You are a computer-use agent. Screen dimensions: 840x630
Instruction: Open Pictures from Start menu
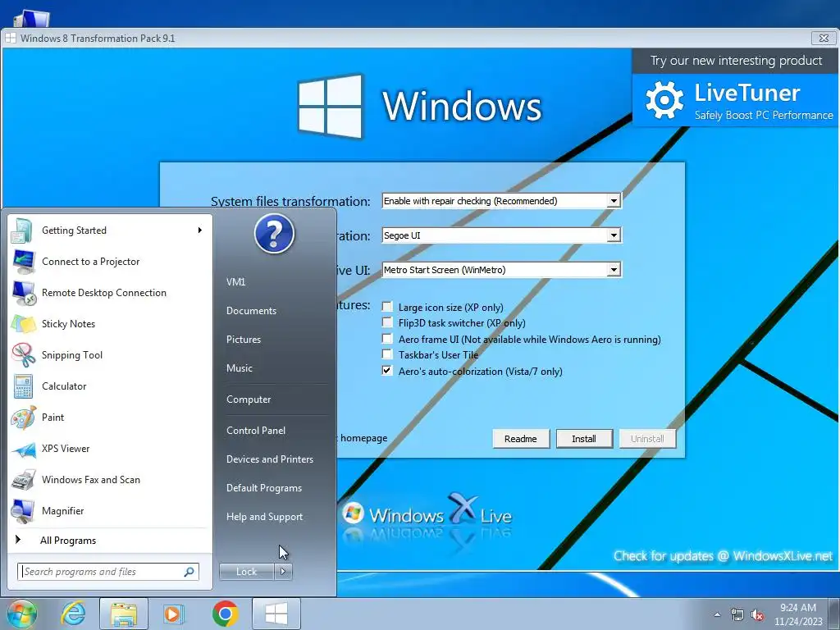pyautogui.click(x=244, y=340)
